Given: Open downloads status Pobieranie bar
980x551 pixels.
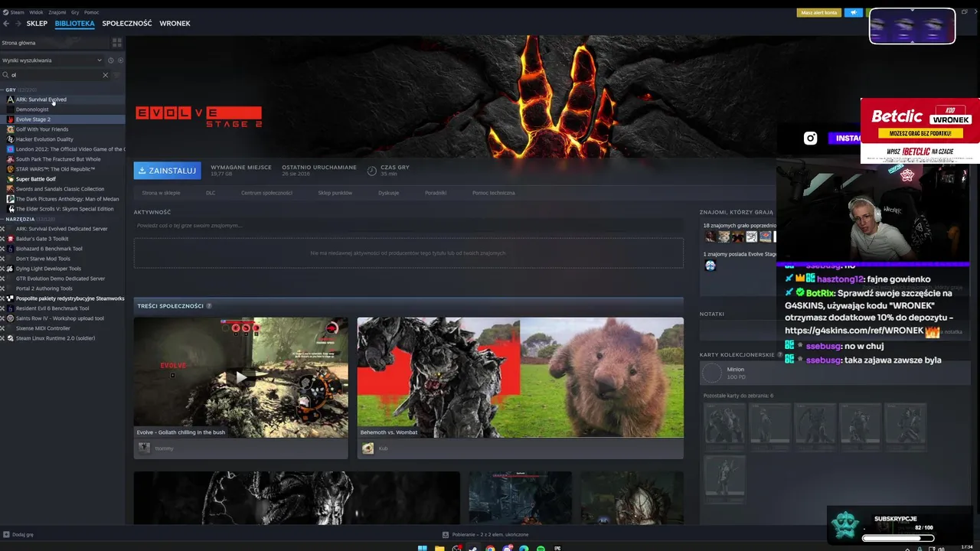Looking at the screenshot, I should [x=485, y=535].
